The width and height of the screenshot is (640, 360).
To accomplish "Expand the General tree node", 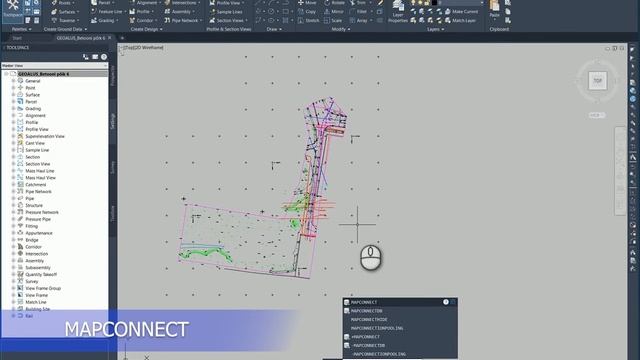I will pyautogui.click(x=13, y=81).
